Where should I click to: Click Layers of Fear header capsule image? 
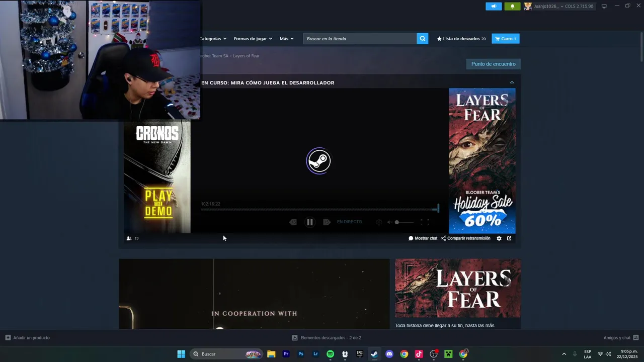458,288
